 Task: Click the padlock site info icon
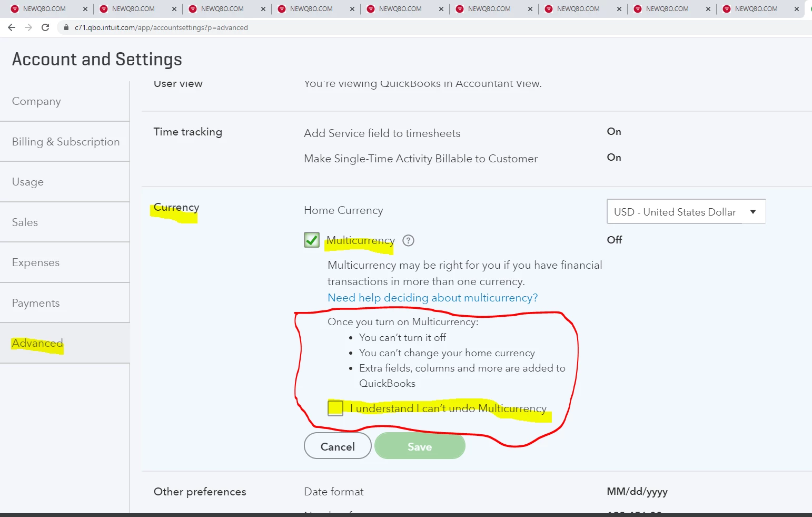pos(66,27)
